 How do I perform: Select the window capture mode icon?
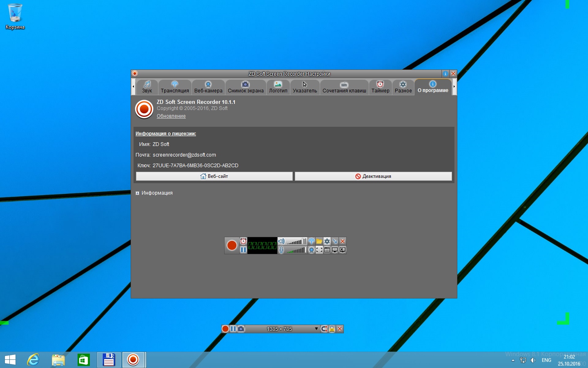click(327, 250)
